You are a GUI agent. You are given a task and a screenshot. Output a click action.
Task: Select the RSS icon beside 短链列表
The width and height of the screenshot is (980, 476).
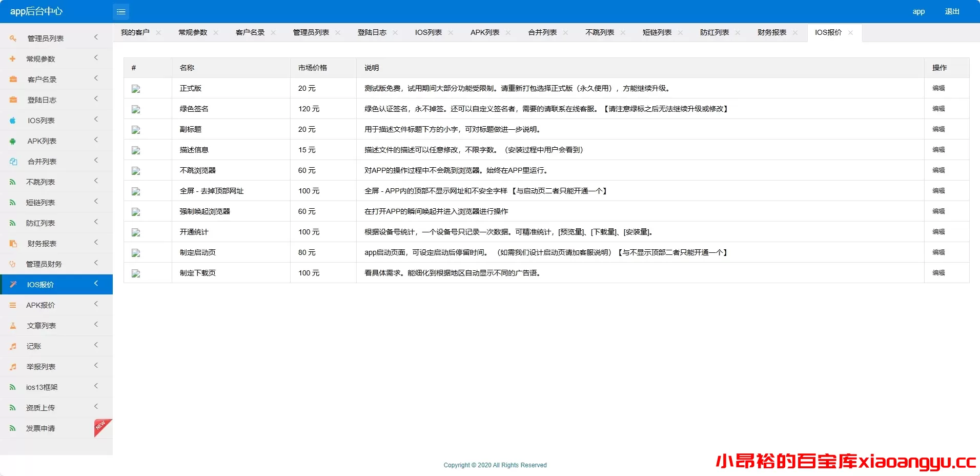(x=13, y=202)
